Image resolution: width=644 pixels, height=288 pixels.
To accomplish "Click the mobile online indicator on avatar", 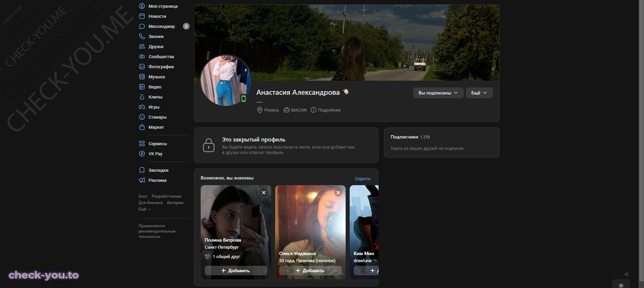I will point(244,98).
